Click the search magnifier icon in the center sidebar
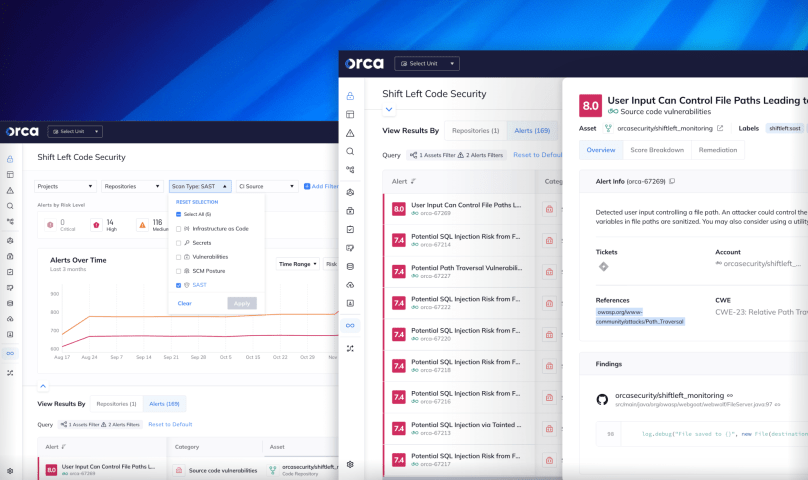The height and width of the screenshot is (480, 808). 350,151
